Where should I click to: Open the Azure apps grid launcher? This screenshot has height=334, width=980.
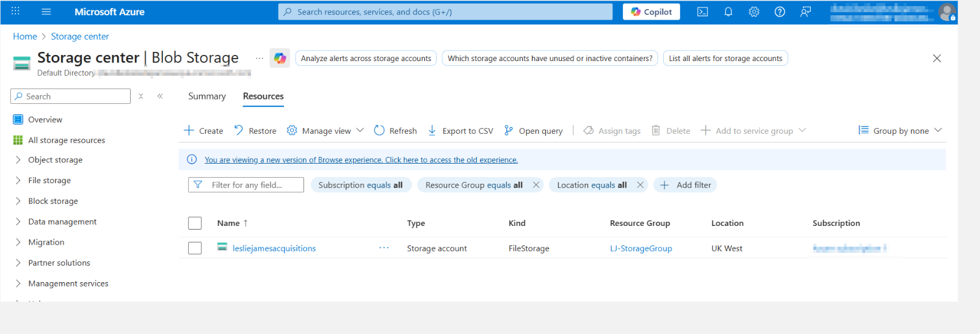coord(15,11)
